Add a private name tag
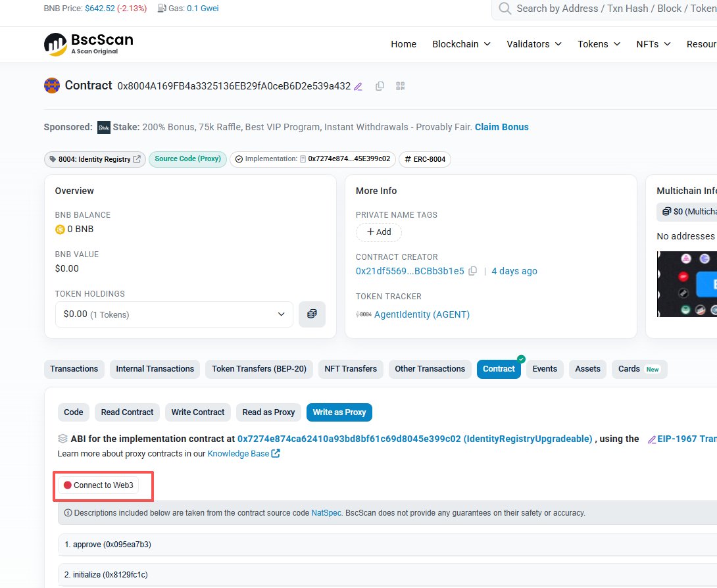Viewport: 717px width, 588px height. pyautogui.click(x=379, y=232)
